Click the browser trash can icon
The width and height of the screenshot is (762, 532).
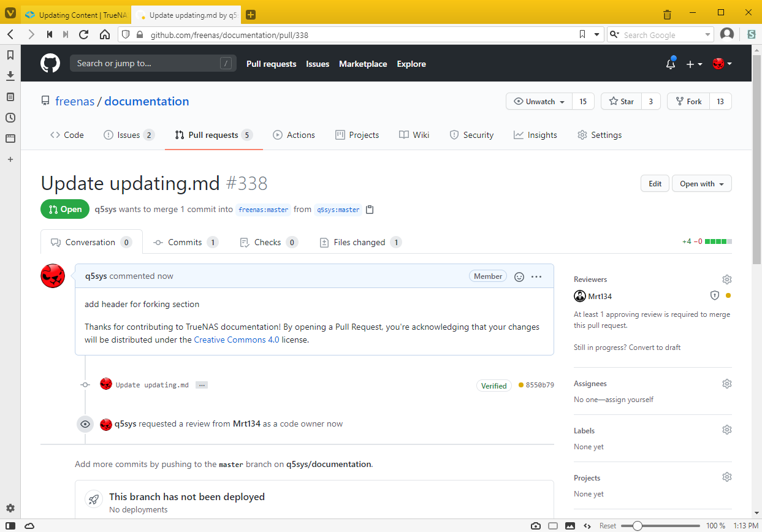click(x=668, y=15)
